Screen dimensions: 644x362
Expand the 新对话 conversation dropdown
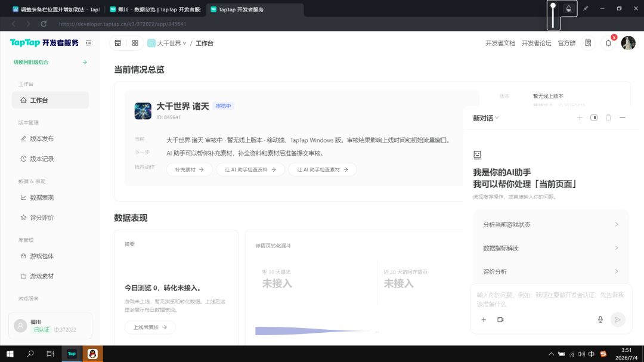pos(485,118)
